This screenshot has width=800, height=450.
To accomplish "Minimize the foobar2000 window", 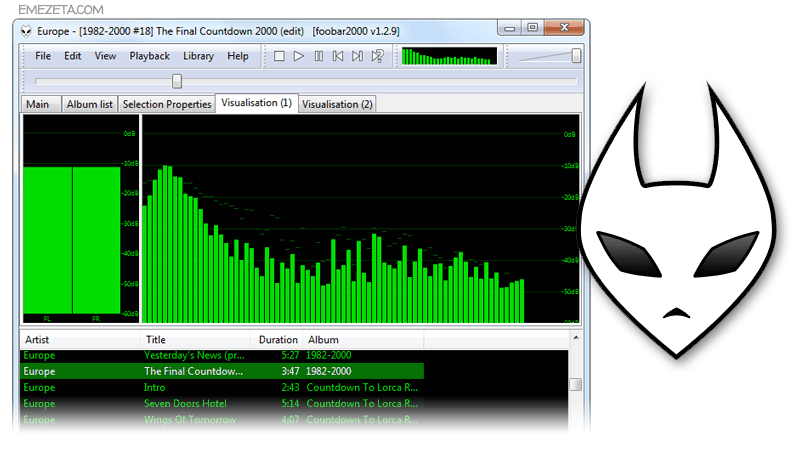I will [x=509, y=28].
